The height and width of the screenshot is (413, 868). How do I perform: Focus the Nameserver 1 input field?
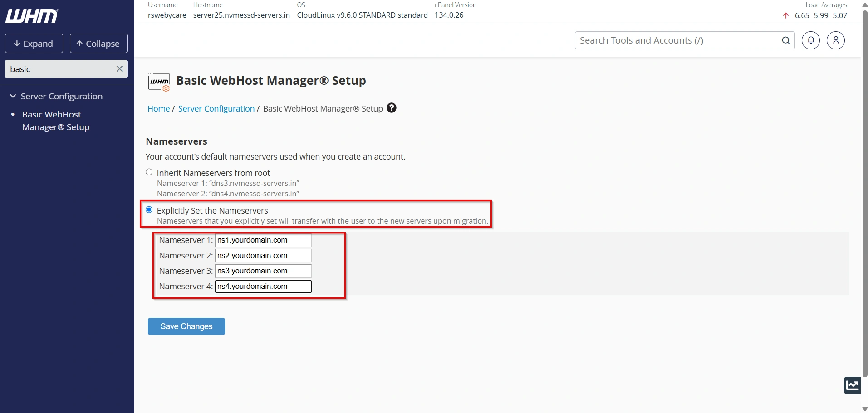[263, 240]
